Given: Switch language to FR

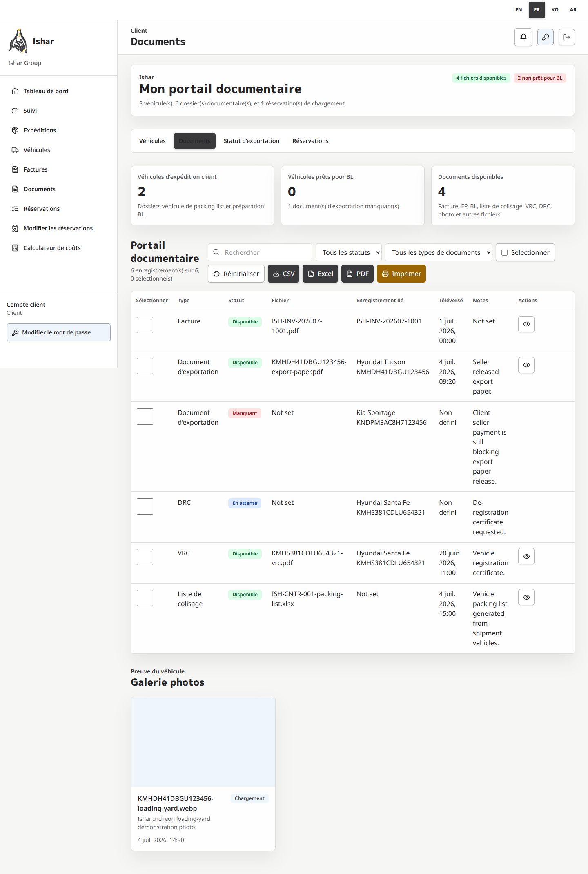Looking at the screenshot, I should [x=537, y=10].
